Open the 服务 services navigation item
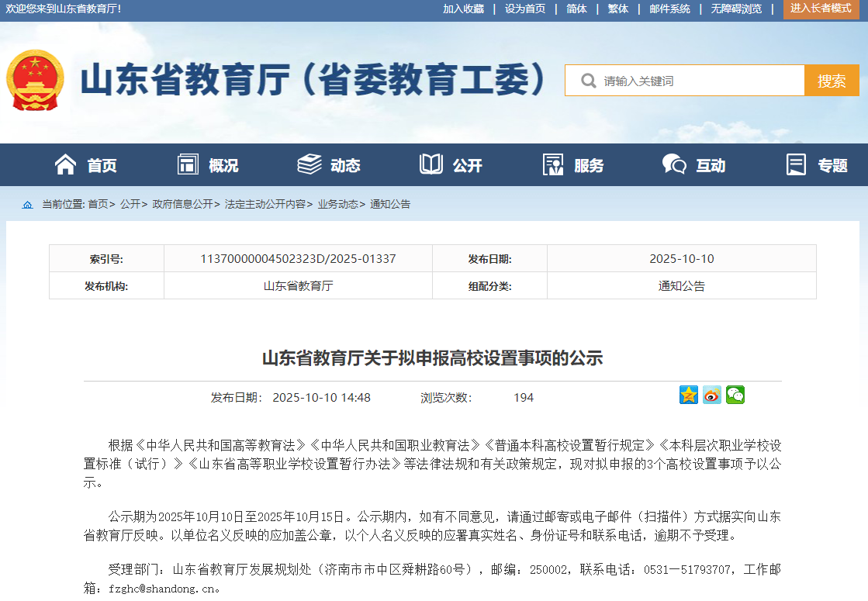 click(x=573, y=165)
